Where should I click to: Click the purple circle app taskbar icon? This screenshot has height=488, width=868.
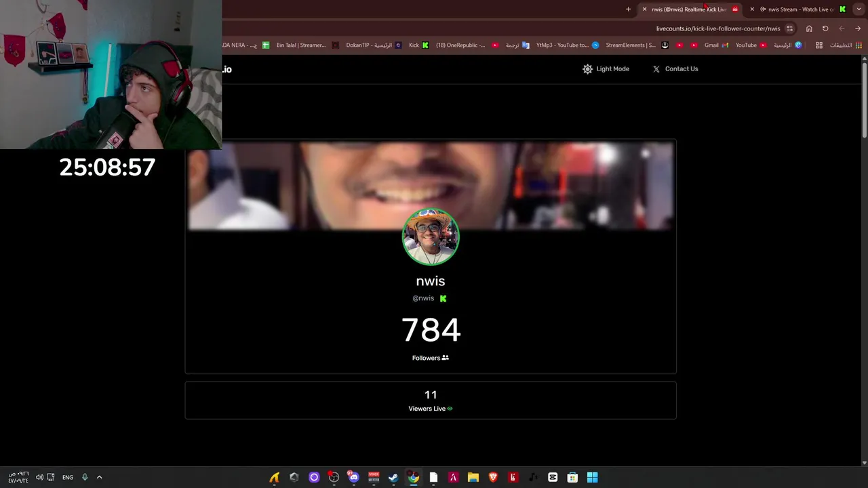coord(314,477)
